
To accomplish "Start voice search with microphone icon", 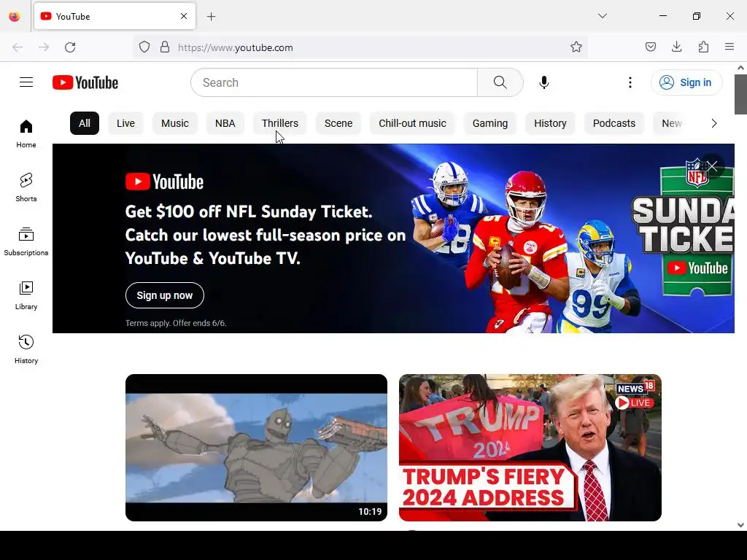I will [544, 82].
